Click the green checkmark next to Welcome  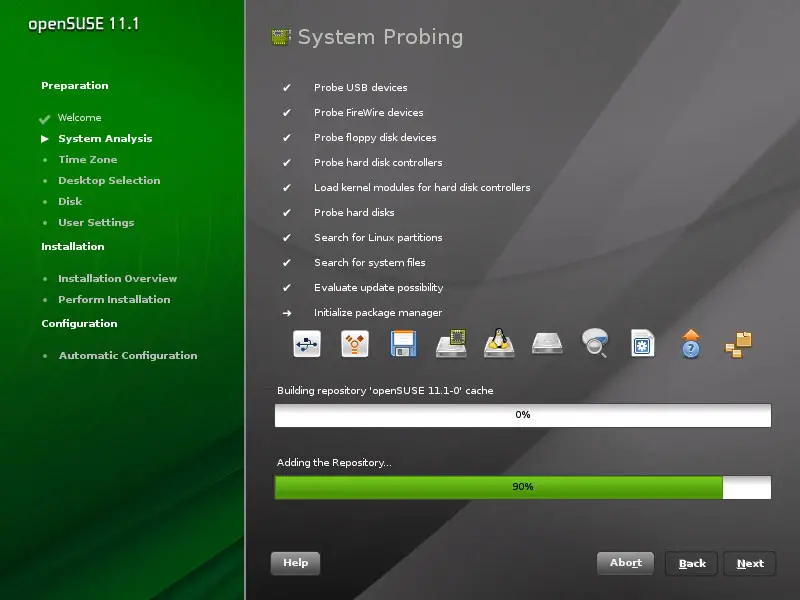44,119
